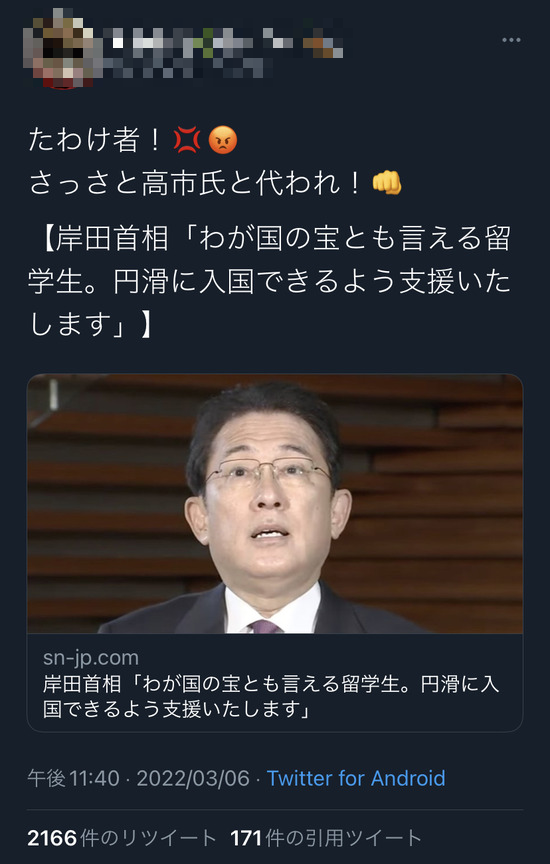
Task: Click the man's purple tie in the photo
Action: (266, 627)
